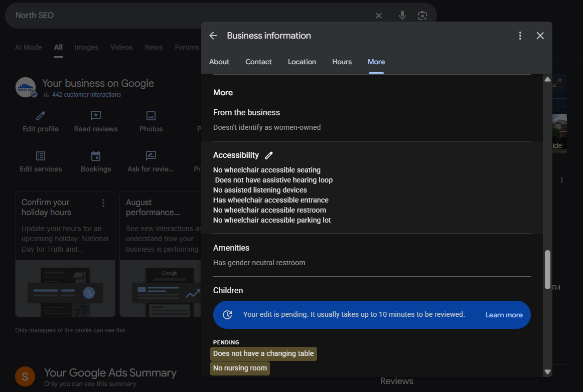Clear the search box with the X icon

pyautogui.click(x=378, y=16)
